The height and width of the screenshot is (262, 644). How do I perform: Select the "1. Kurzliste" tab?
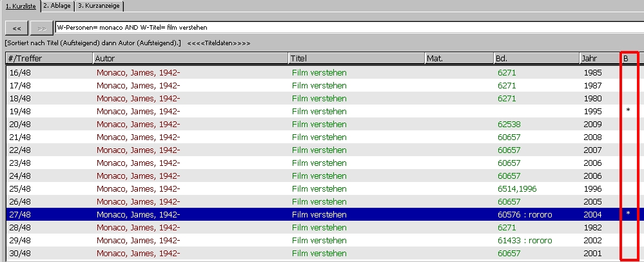[20, 6]
